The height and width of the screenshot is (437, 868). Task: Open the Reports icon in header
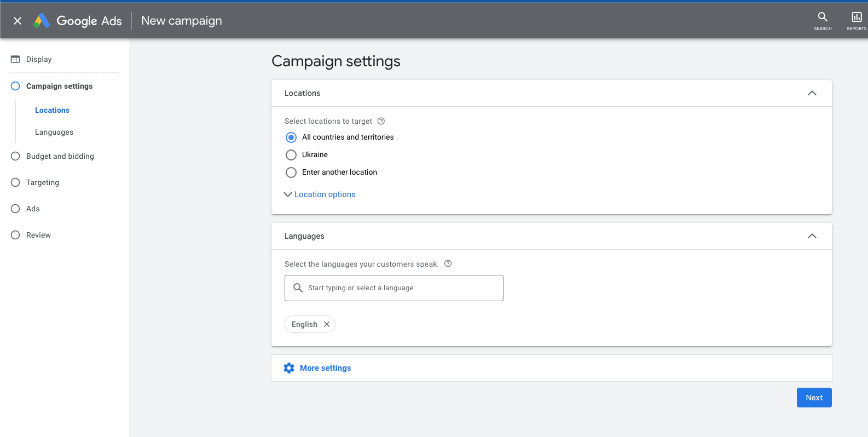click(x=856, y=20)
